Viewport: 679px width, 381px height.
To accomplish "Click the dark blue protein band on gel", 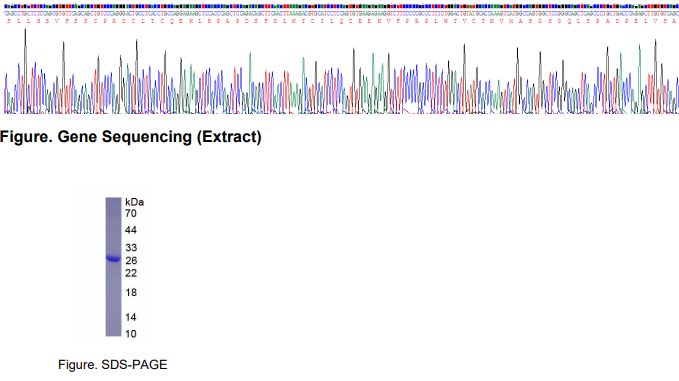I will (x=113, y=258).
